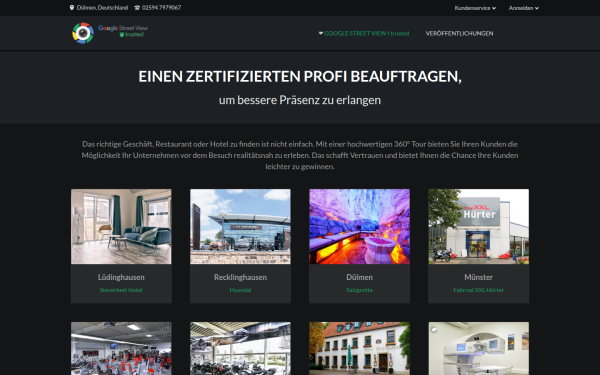
Task: Open the Dülmen salt grotto thumbnail
Action: coord(359,227)
